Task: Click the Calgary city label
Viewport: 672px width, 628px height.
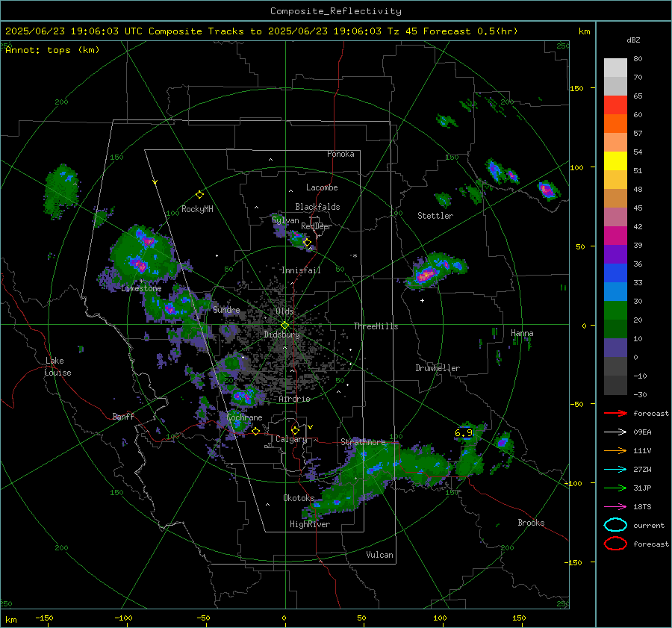Action: pyautogui.click(x=291, y=439)
